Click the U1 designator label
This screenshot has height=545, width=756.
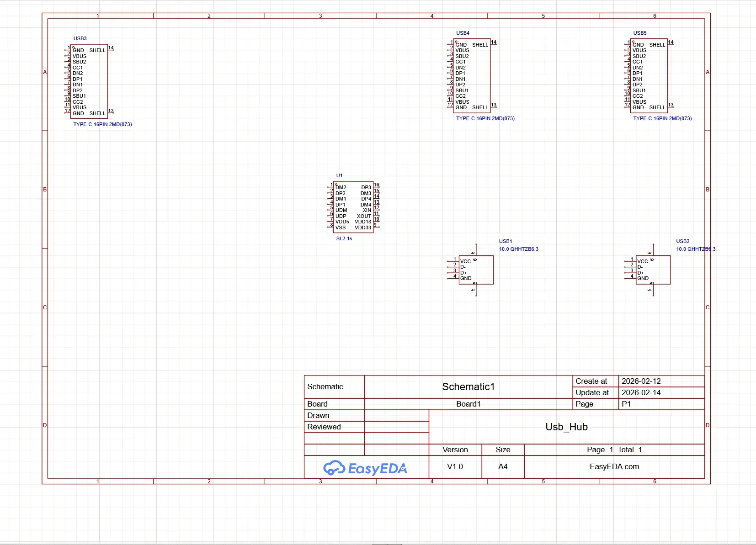pyautogui.click(x=339, y=175)
